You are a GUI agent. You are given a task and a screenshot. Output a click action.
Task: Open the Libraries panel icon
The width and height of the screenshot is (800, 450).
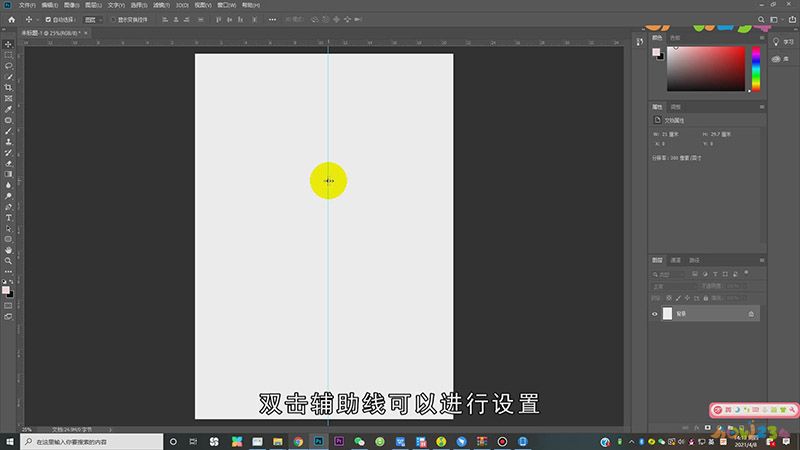(776, 59)
